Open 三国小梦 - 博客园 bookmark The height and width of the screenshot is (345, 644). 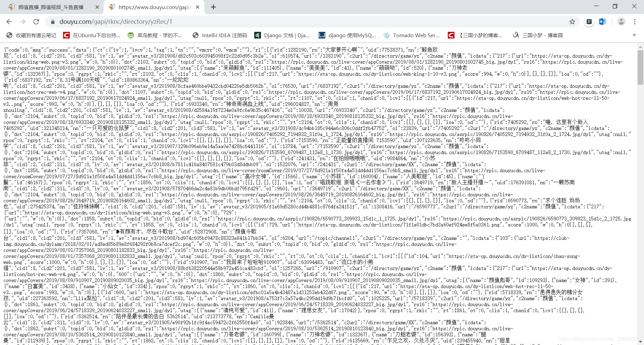coord(538,35)
